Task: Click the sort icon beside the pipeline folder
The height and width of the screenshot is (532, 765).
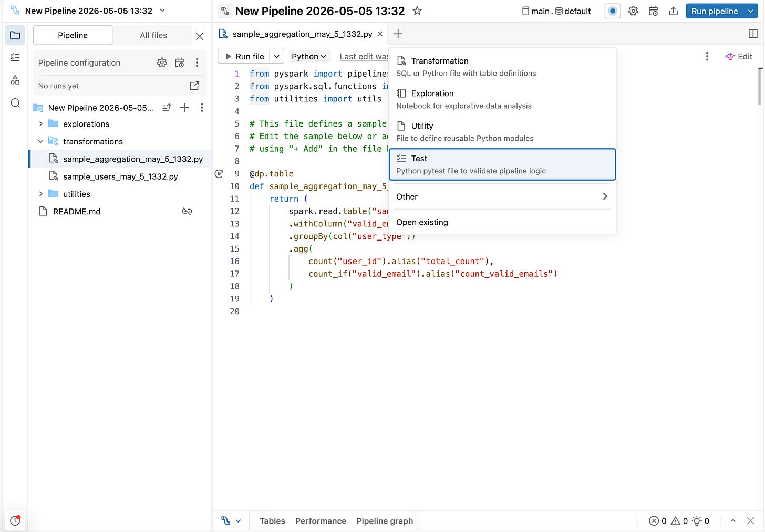Action: [x=167, y=108]
